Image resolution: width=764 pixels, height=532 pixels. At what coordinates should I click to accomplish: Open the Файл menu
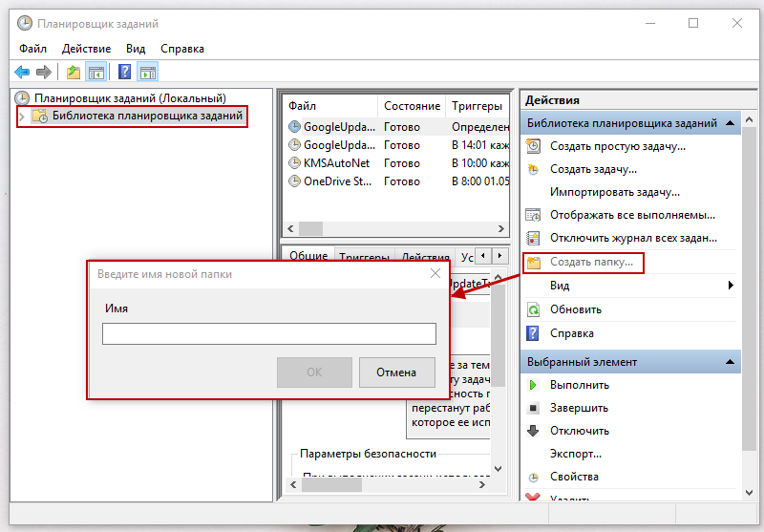pyautogui.click(x=32, y=49)
